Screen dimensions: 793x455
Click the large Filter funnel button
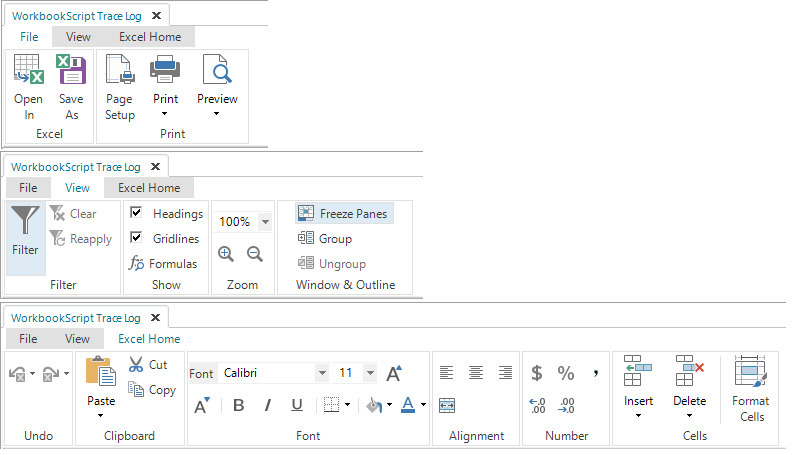(x=25, y=238)
